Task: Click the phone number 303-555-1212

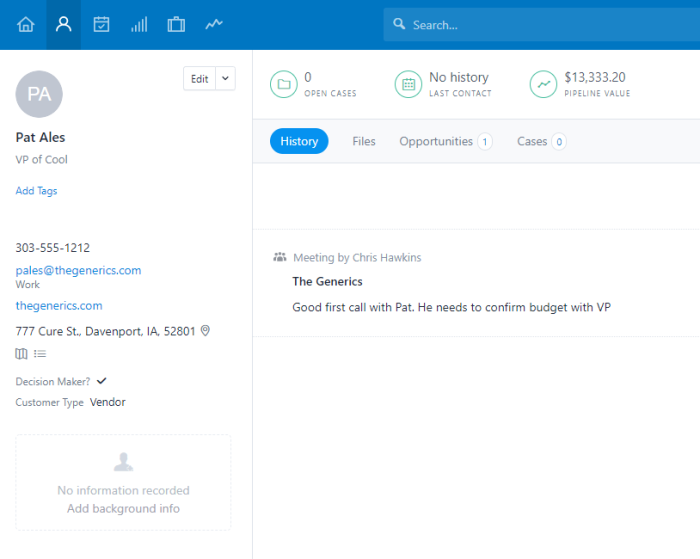Action: tap(53, 248)
